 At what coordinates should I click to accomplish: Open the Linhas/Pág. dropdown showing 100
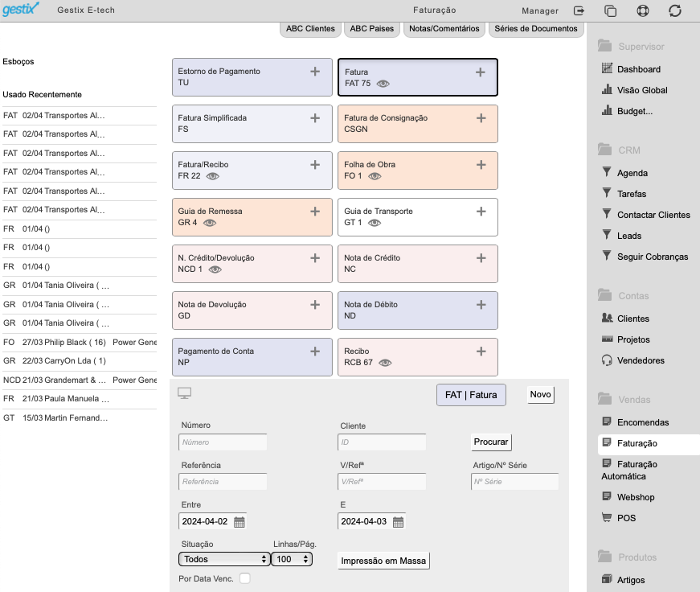coord(292,559)
